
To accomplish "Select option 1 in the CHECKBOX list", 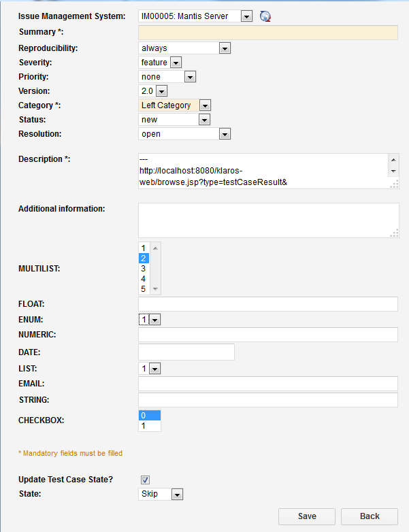I will point(149,426).
